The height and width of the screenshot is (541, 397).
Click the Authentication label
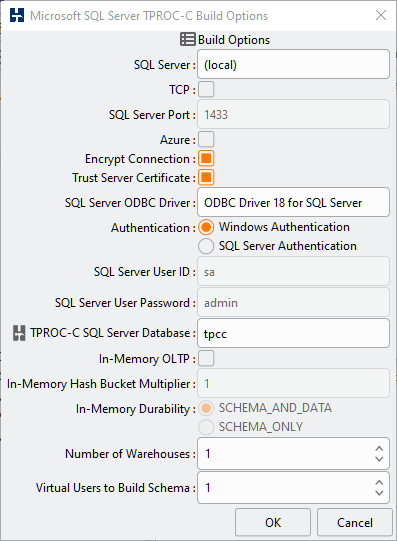153,228
